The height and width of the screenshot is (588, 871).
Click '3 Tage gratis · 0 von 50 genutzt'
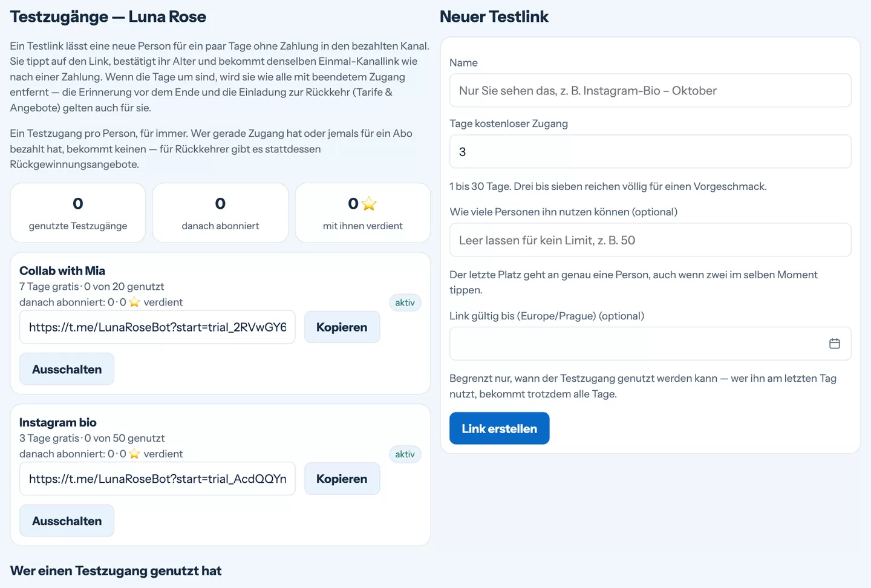point(92,439)
